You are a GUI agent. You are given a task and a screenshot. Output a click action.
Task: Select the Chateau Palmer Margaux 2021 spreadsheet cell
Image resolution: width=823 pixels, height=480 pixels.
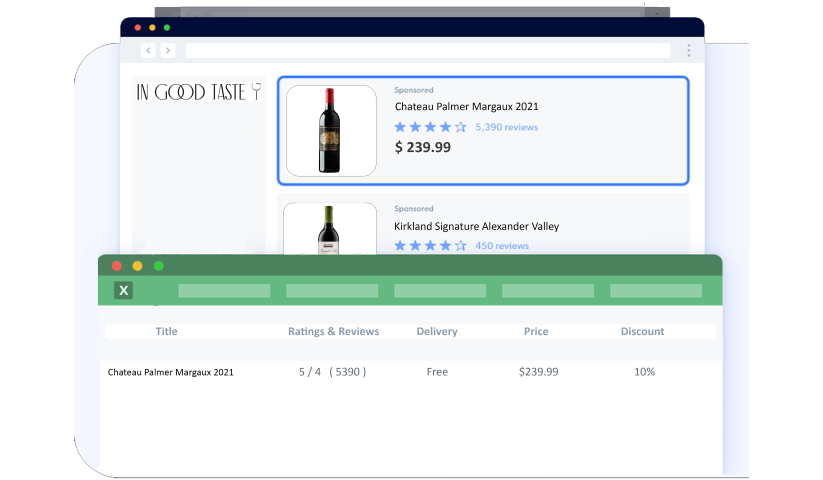tap(171, 372)
